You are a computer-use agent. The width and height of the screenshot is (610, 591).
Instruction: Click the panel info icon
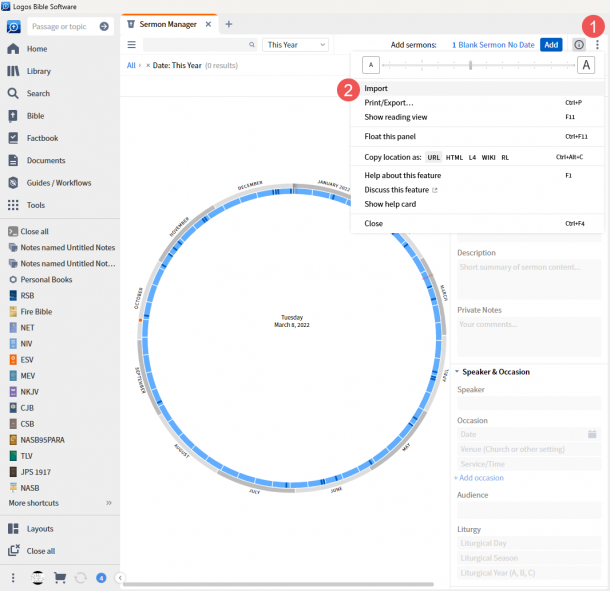pos(579,45)
